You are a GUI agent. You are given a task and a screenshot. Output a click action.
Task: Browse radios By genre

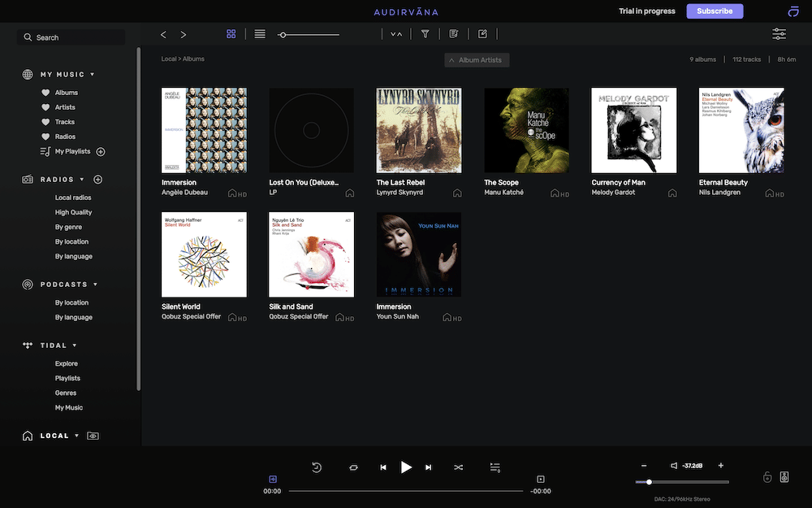pyautogui.click(x=68, y=227)
